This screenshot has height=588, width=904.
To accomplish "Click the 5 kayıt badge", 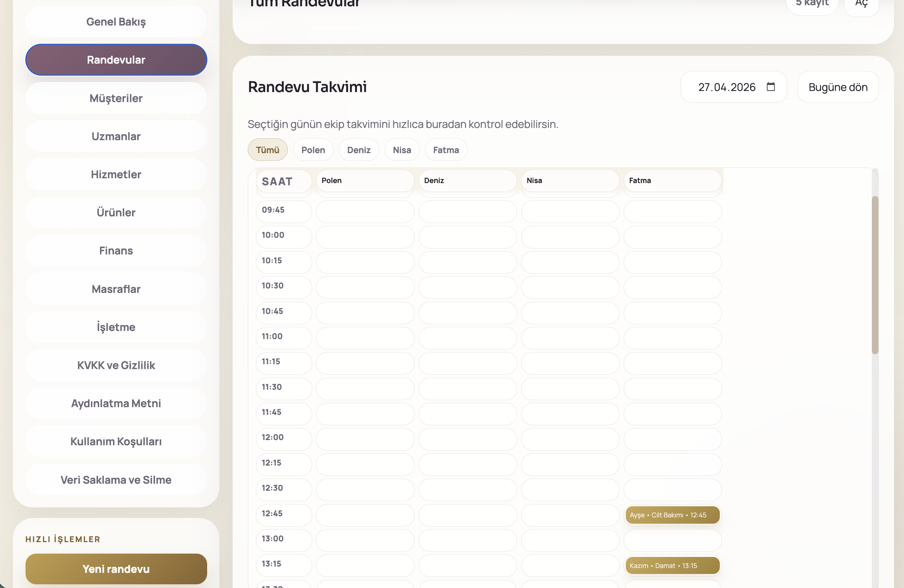I will (x=812, y=4).
